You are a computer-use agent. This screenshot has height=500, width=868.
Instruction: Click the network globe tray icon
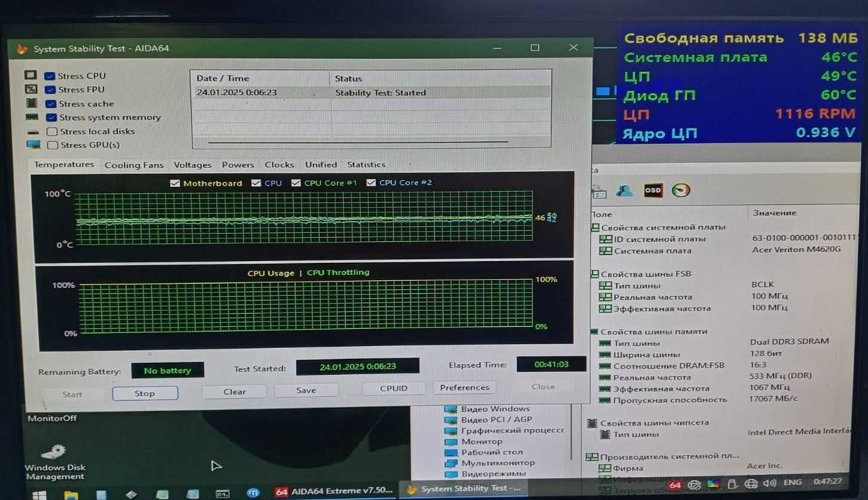752,483
